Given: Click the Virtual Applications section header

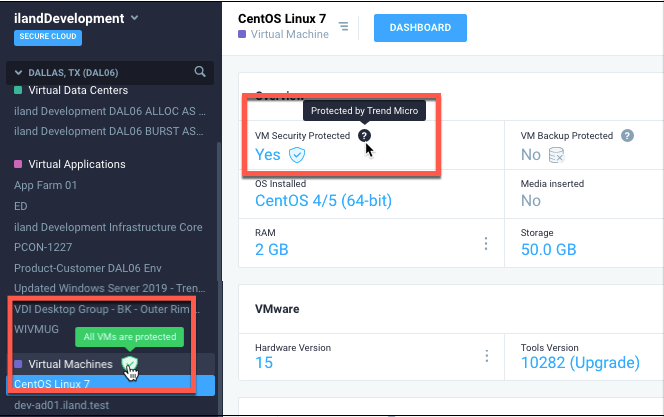Looking at the screenshot, I should click(x=76, y=164).
